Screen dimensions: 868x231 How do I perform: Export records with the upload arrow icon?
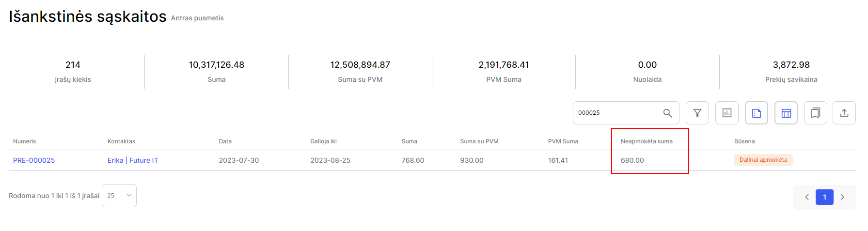coord(844,113)
